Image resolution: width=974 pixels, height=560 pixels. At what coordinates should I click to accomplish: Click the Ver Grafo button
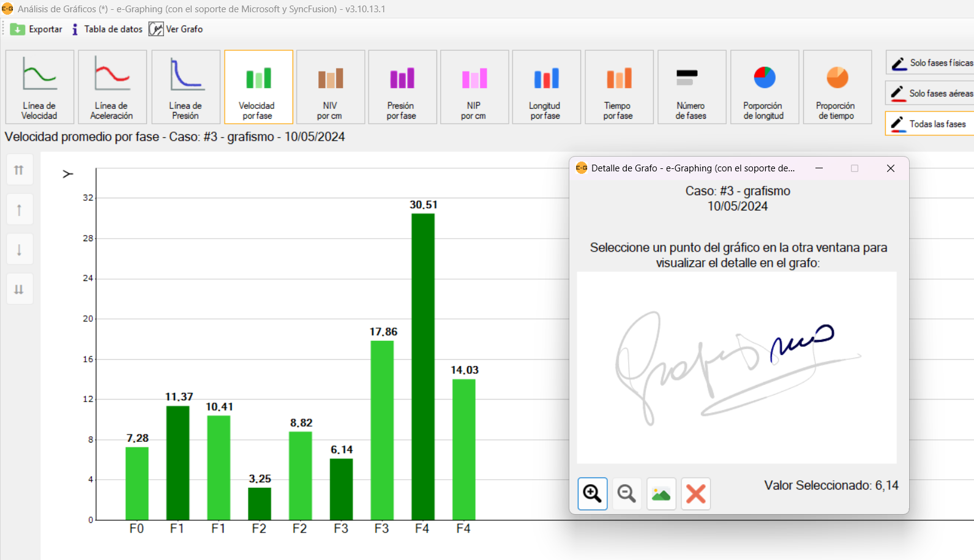(176, 29)
